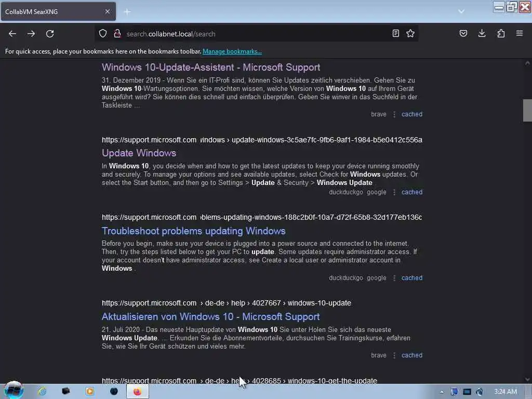The height and width of the screenshot is (399, 532).
Task: Open network status tray icon
Action: tap(467, 392)
